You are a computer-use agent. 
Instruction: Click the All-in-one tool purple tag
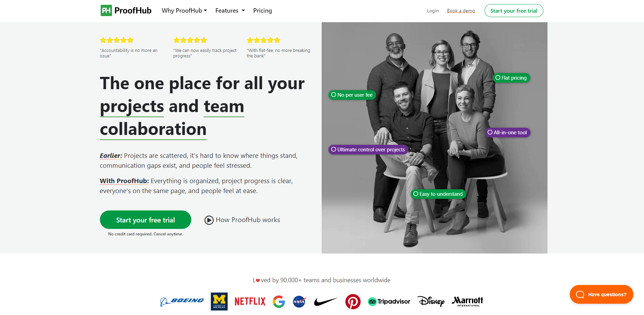[x=507, y=133]
